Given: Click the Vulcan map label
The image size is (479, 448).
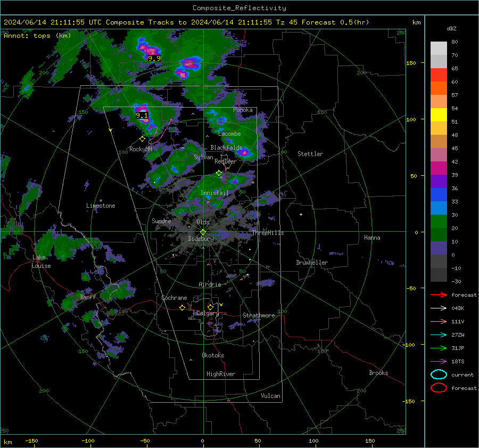Looking at the screenshot, I should tap(270, 396).
